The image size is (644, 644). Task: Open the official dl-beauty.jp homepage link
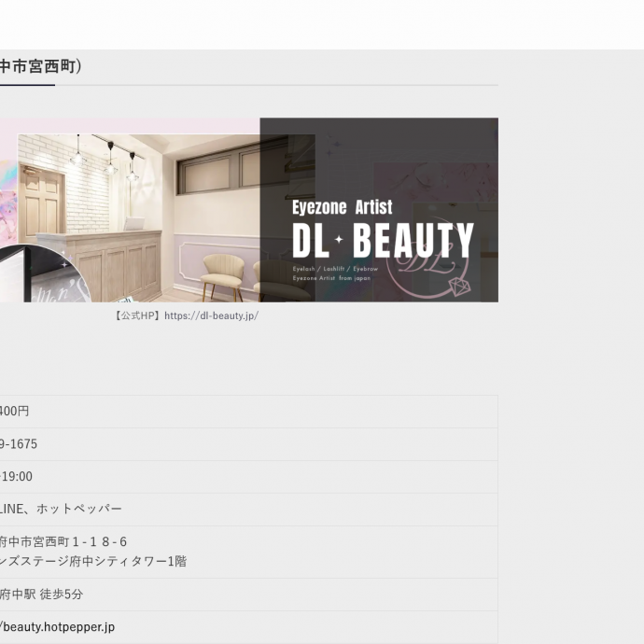[x=211, y=315]
